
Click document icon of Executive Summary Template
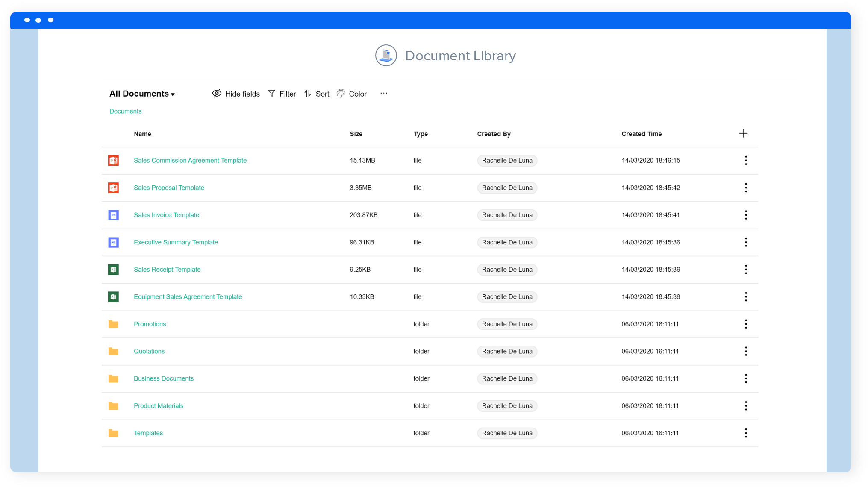(x=113, y=242)
